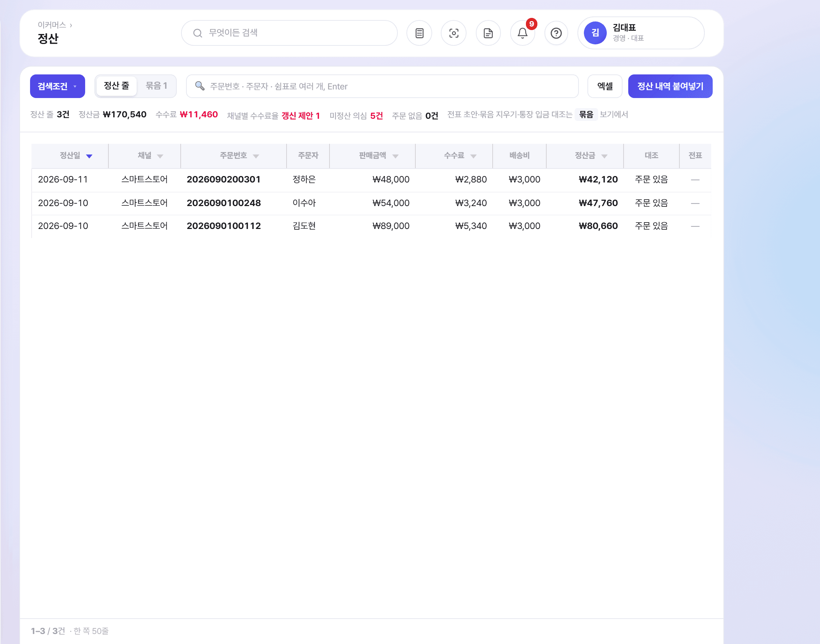The image size is (820, 644).
Task: Click orderer 정하은 cell
Action: pyautogui.click(x=304, y=179)
